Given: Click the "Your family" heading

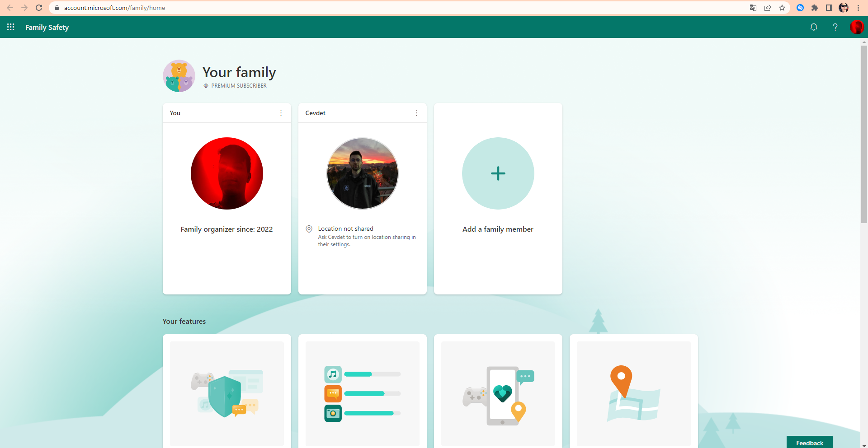Looking at the screenshot, I should coord(239,72).
